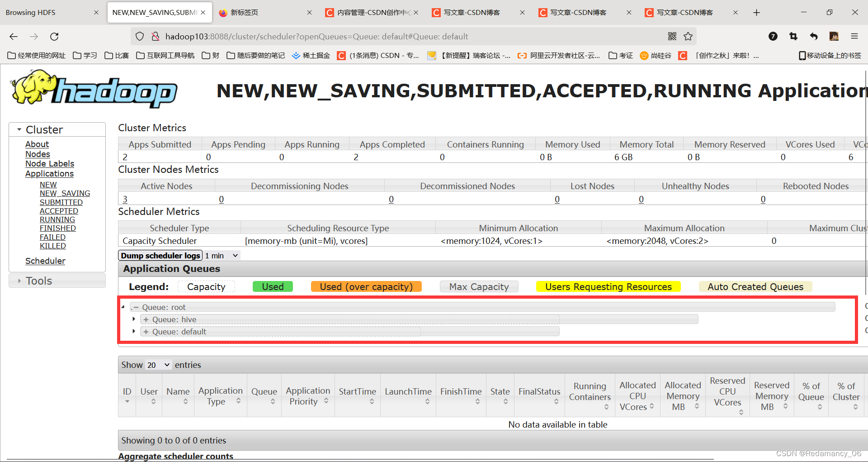
Task: Click the Dump scheduler logs button
Action: pyautogui.click(x=160, y=255)
